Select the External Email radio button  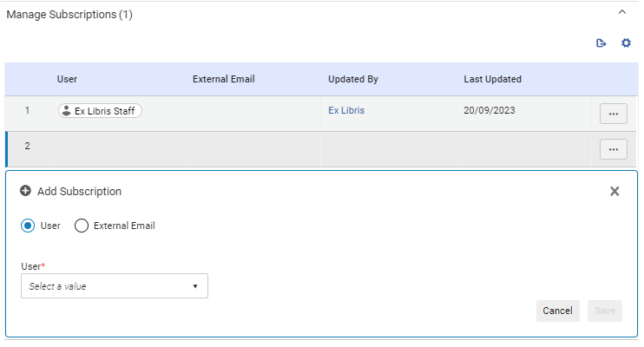82,226
